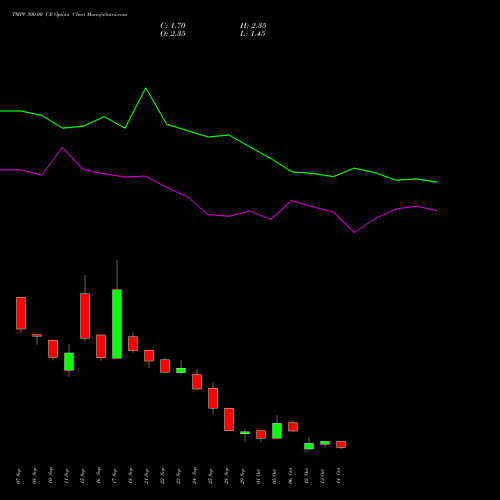This screenshot has height=500, width=500.
Task: Click the red candle above 25 Sep
Action: coord(213,398)
